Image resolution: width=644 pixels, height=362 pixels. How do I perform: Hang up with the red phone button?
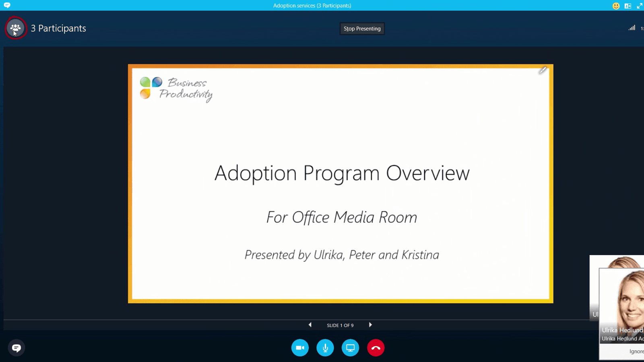point(376,348)
